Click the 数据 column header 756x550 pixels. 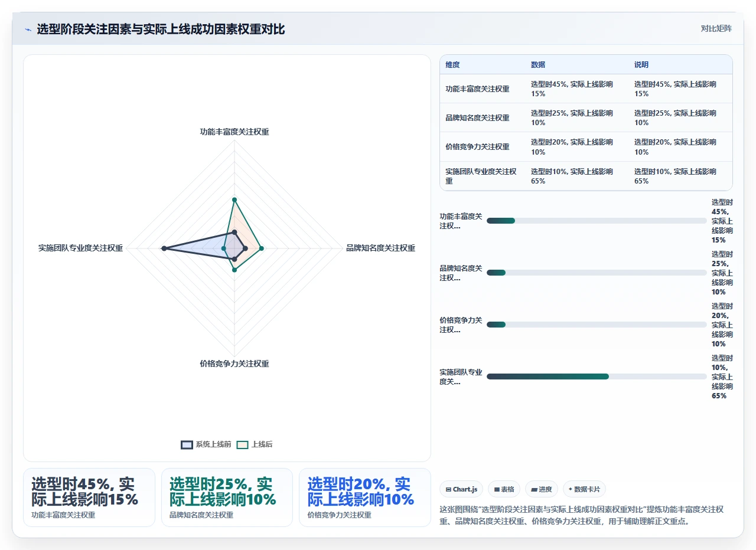538,65
